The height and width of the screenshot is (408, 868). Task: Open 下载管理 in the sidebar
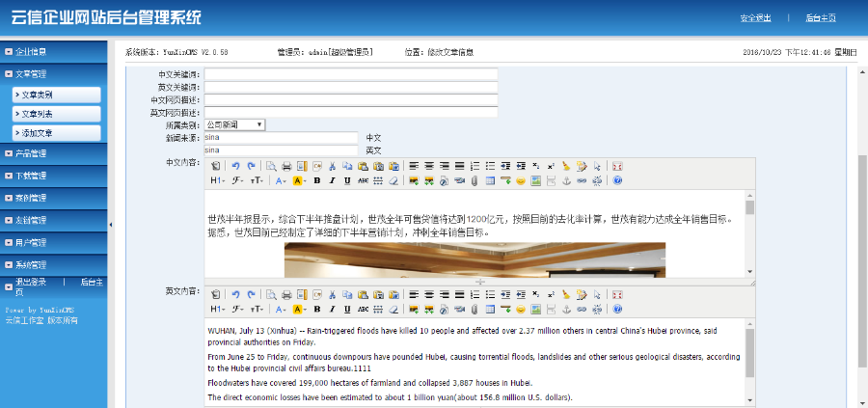click(54, 176)
